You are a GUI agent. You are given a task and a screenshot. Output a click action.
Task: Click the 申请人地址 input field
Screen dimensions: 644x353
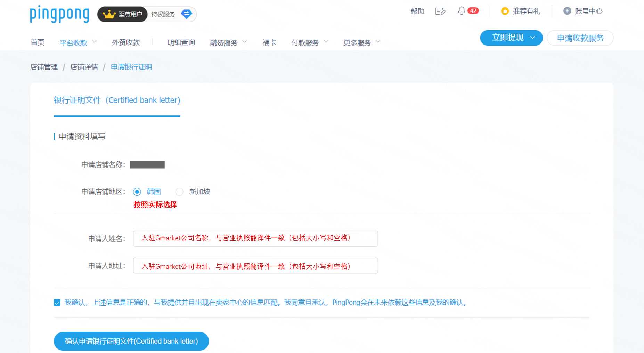pos(255,266)
